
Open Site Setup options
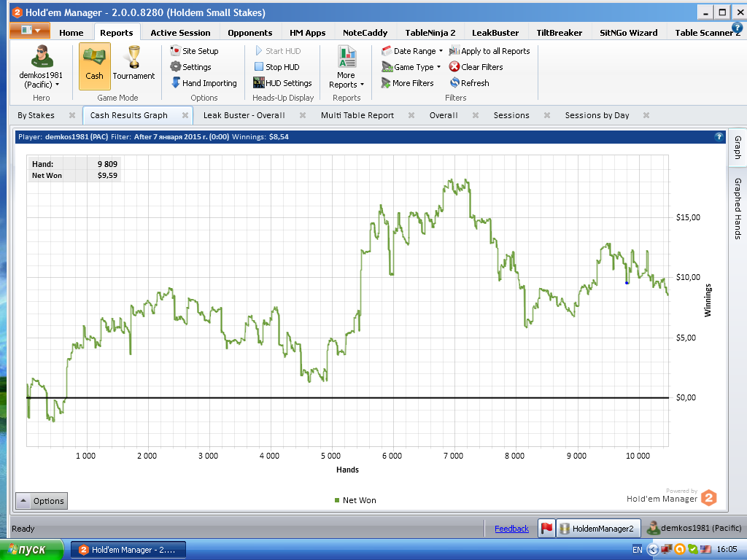(x=194, y=51)
